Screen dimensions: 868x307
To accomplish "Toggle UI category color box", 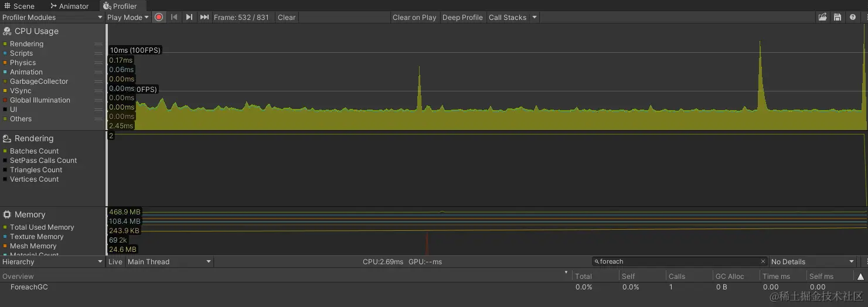I will click(5, 110).
